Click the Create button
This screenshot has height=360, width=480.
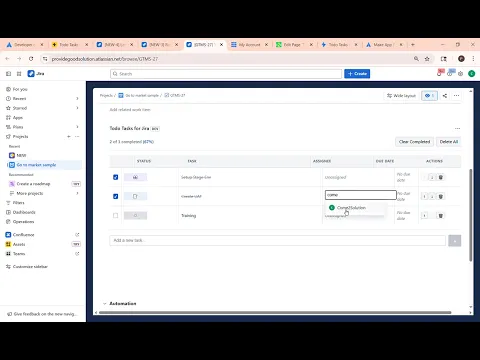point(357,74)
